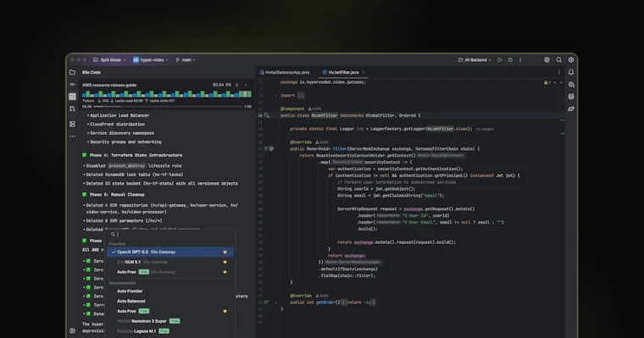Go to previous highlighted problem arrow
644x338 pixels.
pos(554,82)
